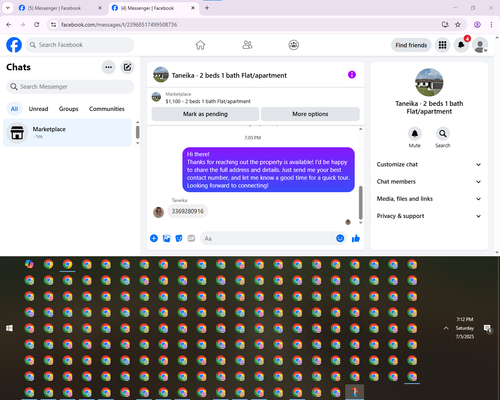Attach a photo using the image icon
Image resolution: width=500 pixels, height=400 pixels.
166,238
